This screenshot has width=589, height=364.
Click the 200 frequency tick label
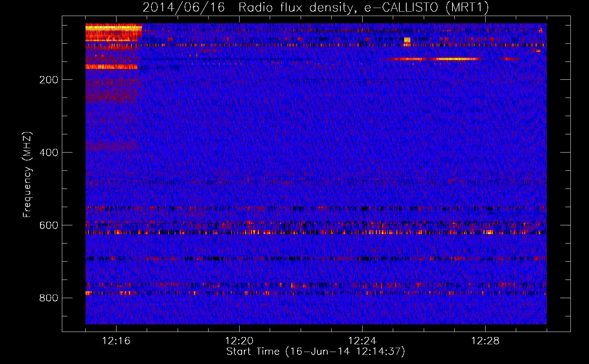click(49, 80)
